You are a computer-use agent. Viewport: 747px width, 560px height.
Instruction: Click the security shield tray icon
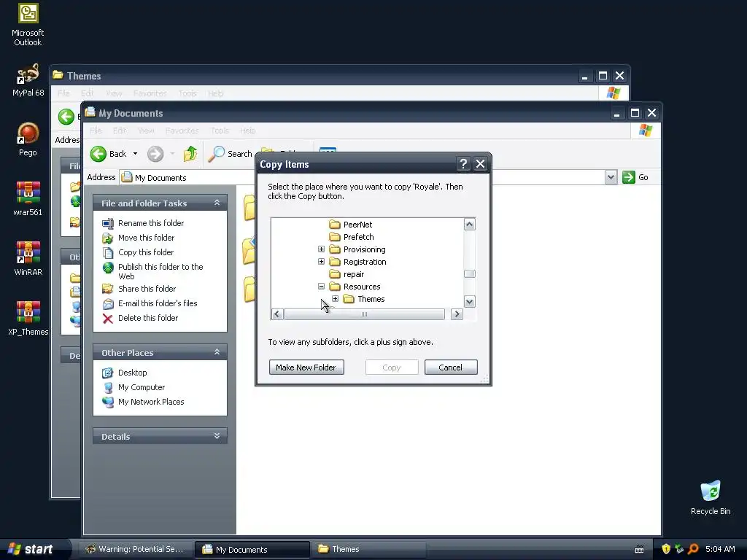(665, 549)
